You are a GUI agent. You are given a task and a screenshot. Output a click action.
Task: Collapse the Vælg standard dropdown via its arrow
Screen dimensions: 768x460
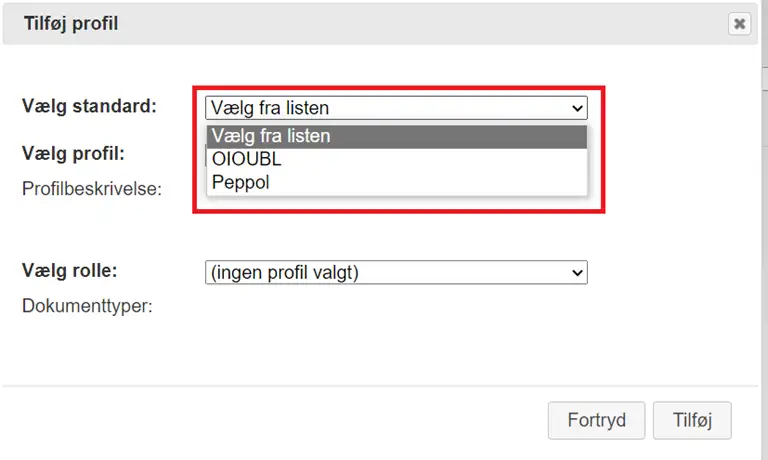tap(576, 108)
